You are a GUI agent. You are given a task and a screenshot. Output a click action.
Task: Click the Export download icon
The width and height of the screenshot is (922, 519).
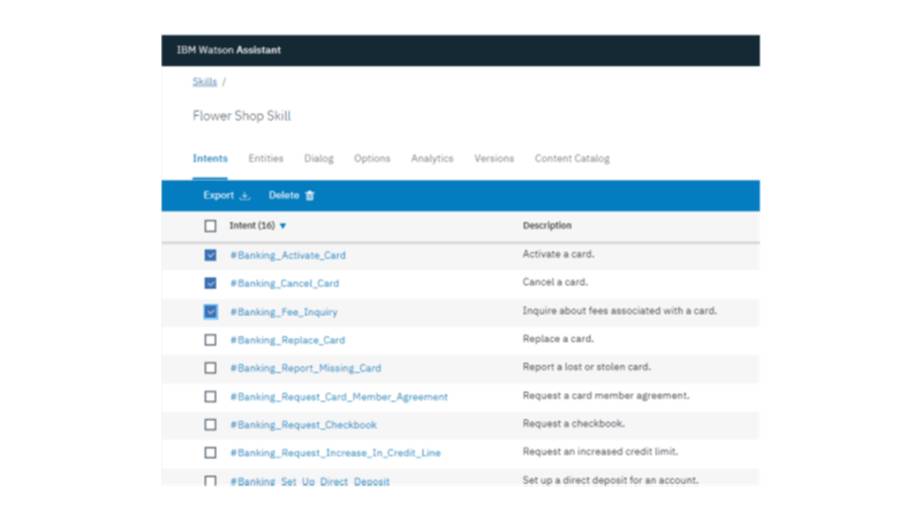click(245, 196)
